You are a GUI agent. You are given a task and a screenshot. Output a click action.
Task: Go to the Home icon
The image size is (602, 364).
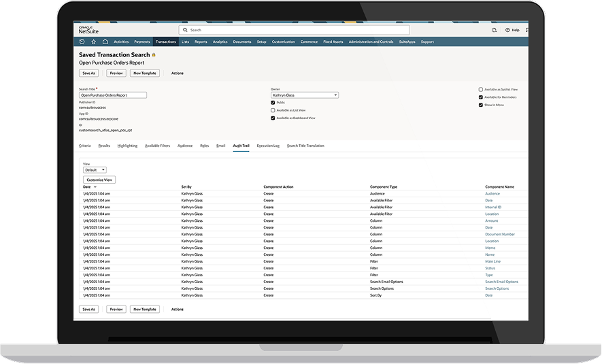point(105,42)
